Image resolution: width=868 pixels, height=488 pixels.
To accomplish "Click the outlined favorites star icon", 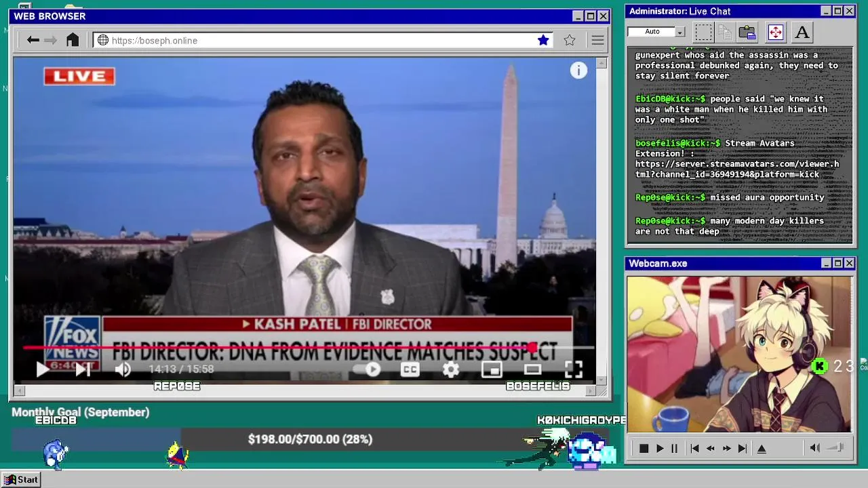I will (x=570, y=40).
